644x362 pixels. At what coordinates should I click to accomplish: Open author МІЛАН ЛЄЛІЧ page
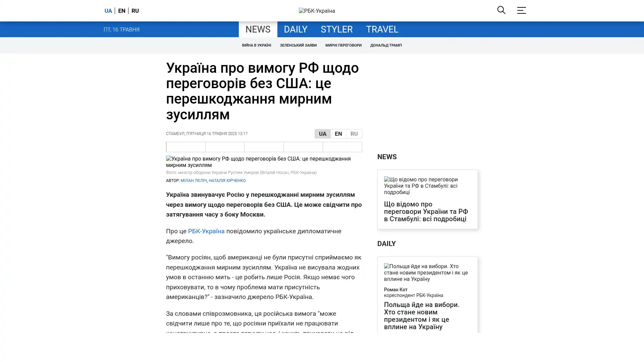coord(194,181)
